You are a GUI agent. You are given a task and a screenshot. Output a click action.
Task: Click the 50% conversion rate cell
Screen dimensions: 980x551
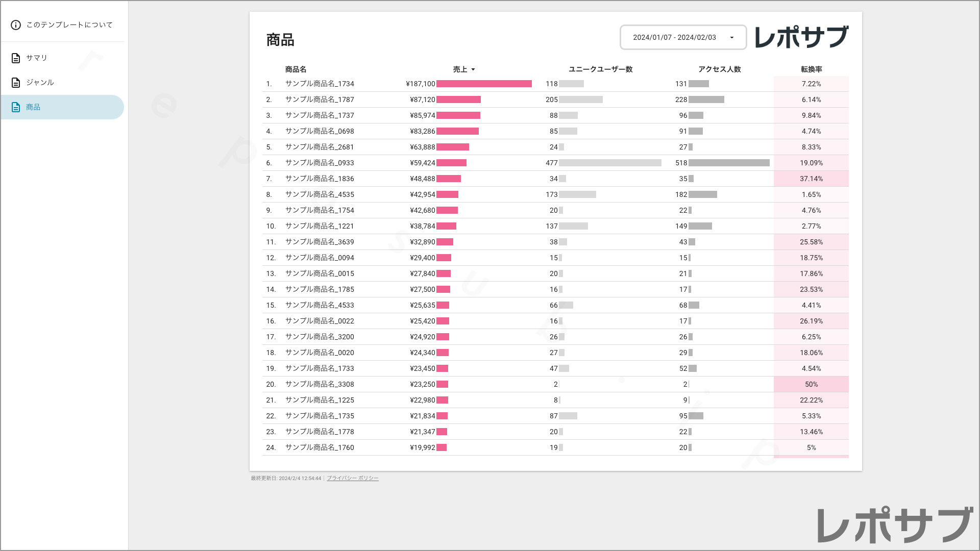pyautogui.click(x=811, y=385)
